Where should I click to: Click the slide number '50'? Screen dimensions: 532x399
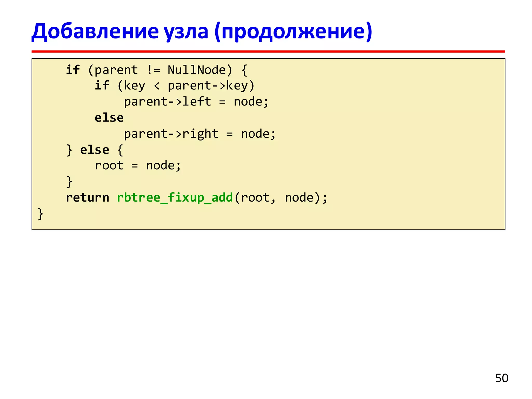point(502,378)
